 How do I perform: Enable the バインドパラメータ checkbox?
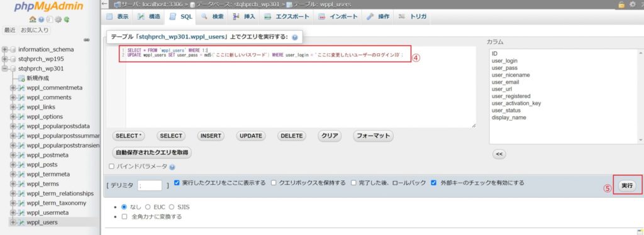coord(111,167)
